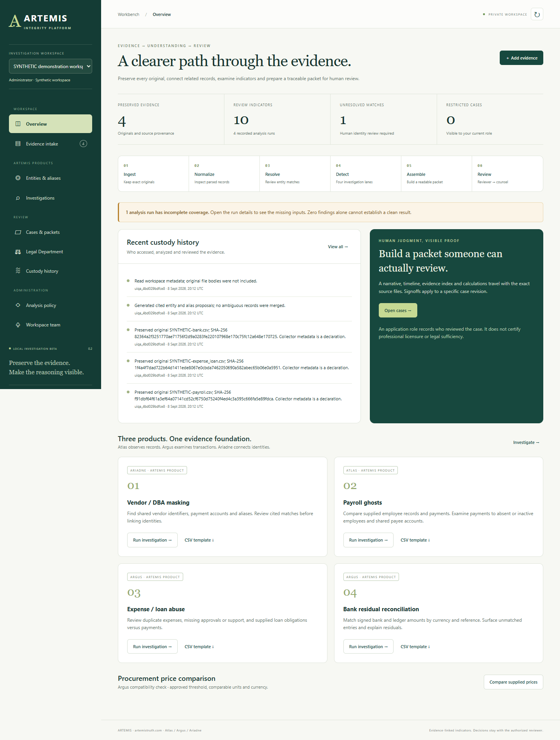This screenshot has width=560, height=740.
Task: Click the Workspace team icon
Action: [18, 325]
